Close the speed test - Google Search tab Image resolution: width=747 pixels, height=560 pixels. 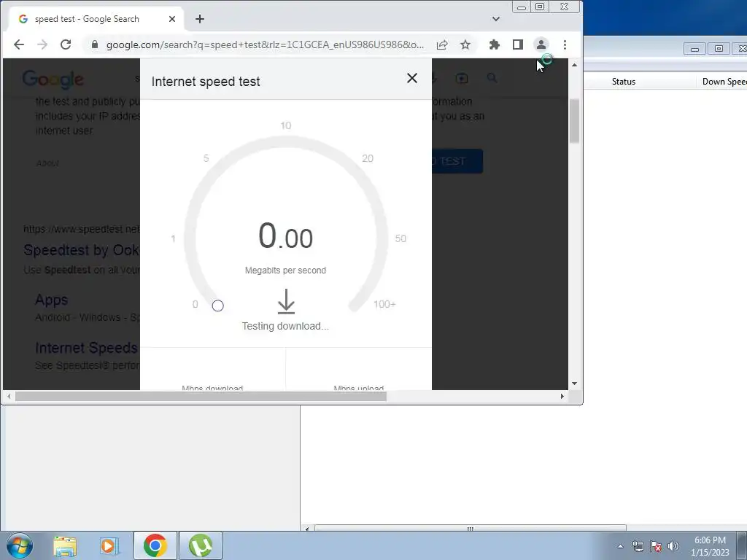[172, 19]
